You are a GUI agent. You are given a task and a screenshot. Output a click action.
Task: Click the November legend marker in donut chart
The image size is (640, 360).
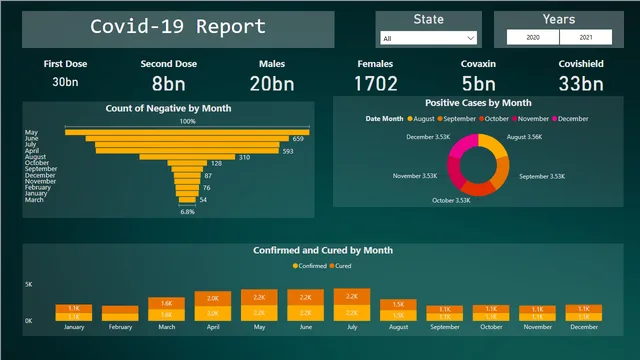tap(514, 119)
